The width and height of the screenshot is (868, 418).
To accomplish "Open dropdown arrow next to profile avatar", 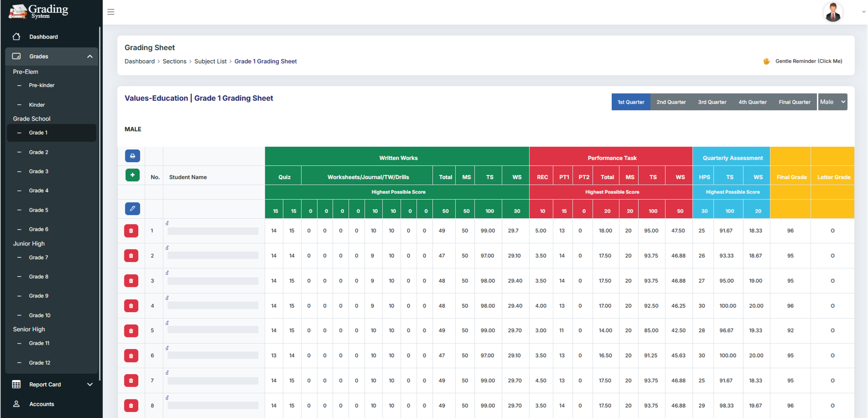I will pos(863,12).
